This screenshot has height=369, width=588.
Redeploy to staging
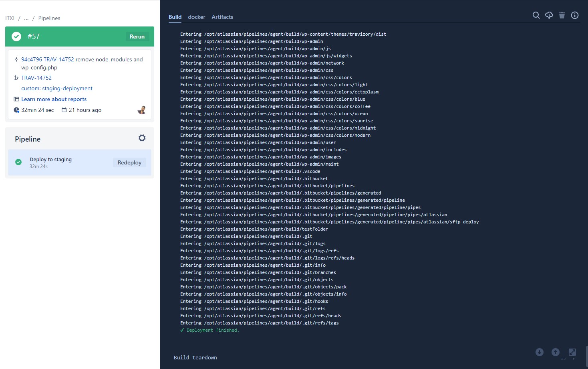click(x=129, y=162)
